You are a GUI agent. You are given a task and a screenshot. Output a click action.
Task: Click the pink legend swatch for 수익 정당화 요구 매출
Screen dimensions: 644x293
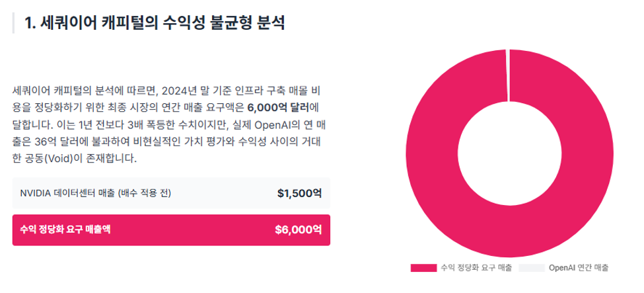(x=423, y=268)
